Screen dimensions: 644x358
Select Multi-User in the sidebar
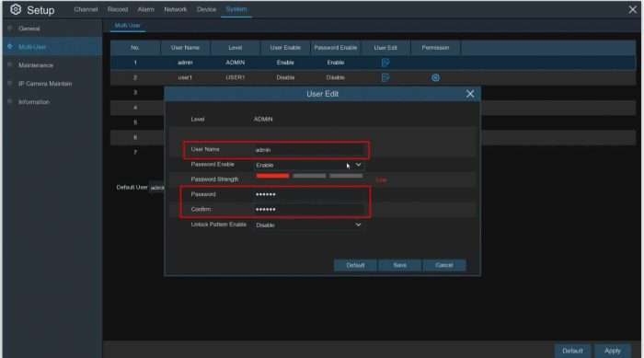(x=32, y=47)
